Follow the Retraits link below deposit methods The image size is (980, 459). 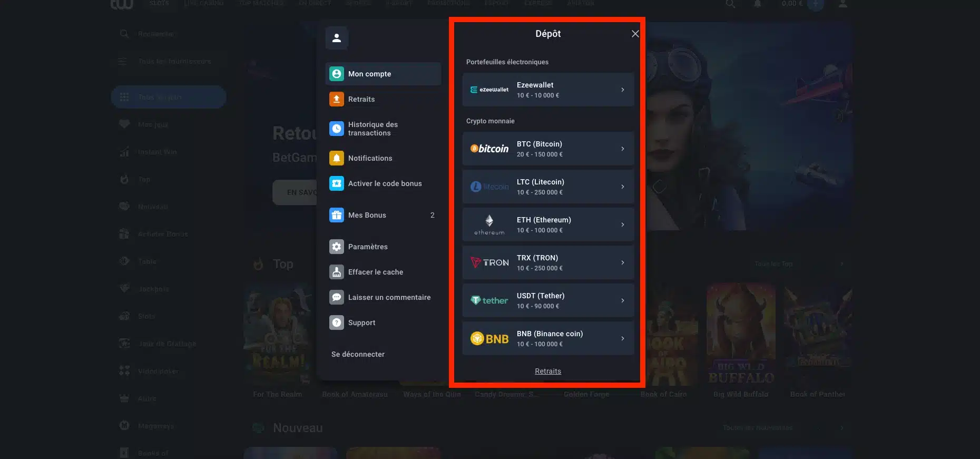[x=548, y=371]
